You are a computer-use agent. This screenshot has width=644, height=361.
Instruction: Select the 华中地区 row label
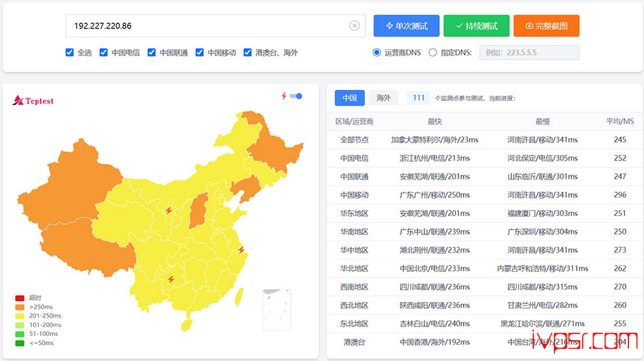click(355, 250)
